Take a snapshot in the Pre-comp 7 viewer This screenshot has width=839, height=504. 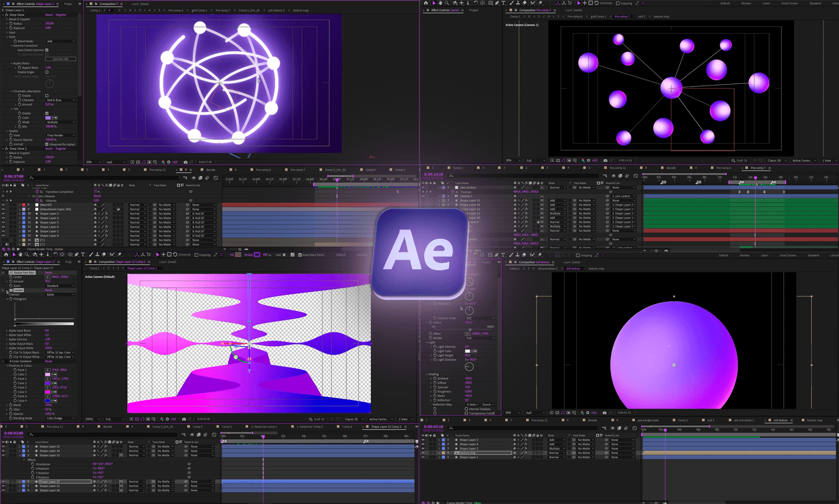click(x=605, y=160)
